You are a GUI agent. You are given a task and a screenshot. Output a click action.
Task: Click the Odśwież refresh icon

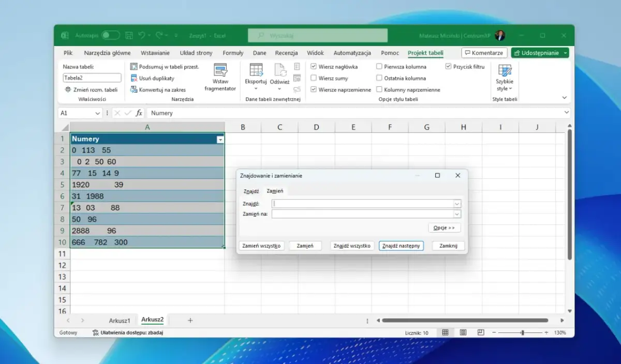[280, 70]
